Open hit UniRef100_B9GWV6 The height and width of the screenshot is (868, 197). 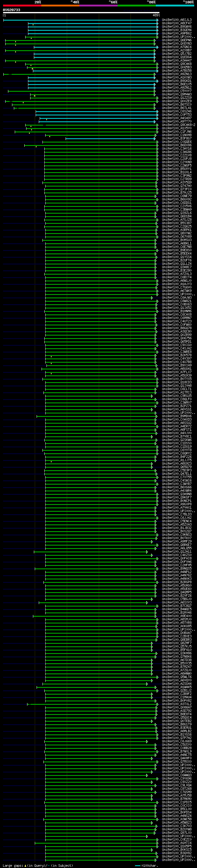click(x=177, y=26)
